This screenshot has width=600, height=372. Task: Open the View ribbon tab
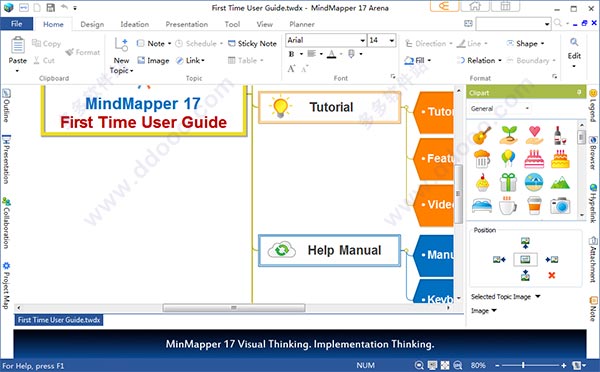click(x=265, y=24)
